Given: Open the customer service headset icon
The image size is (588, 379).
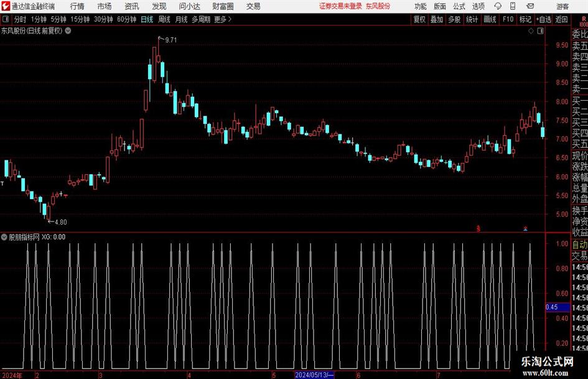Looking at the screenshot, I should (x=498, y=6).
